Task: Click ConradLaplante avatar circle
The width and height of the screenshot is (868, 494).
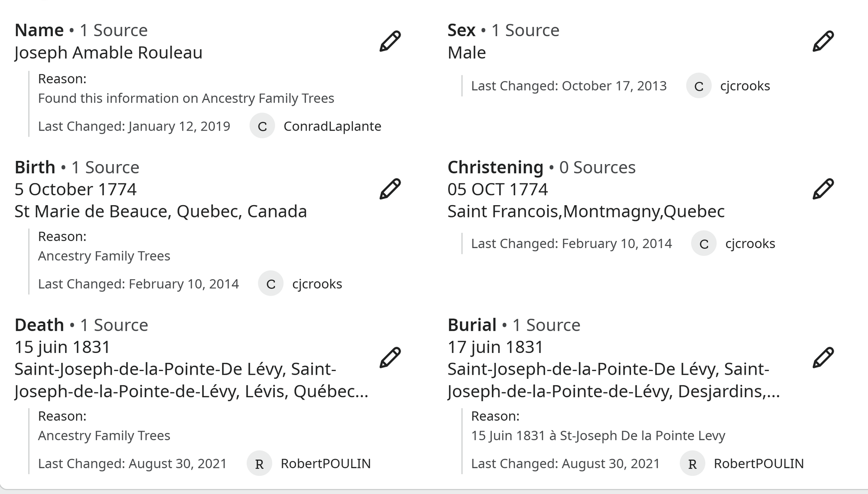Action: [262, 126]
